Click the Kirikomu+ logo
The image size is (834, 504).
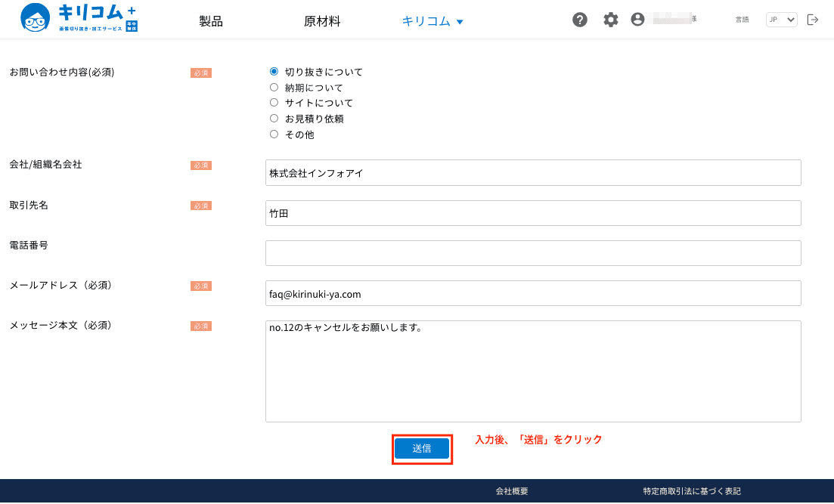pos(79,18)
